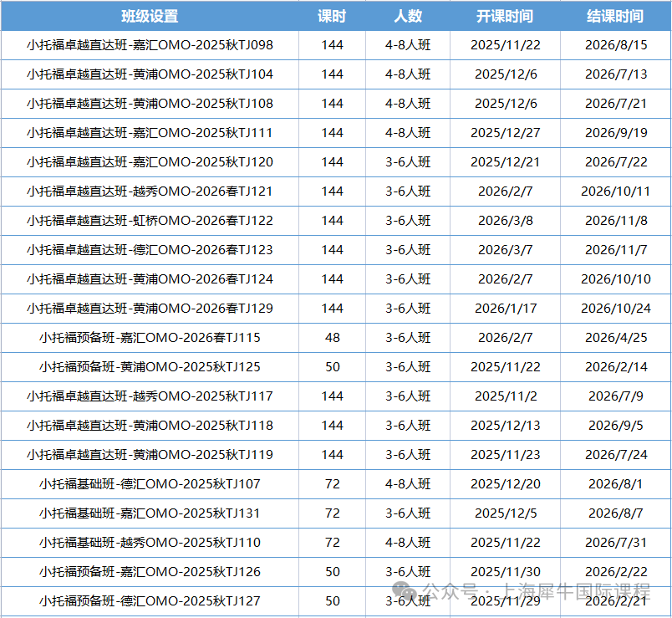672x618 pixels.
Task: Select the start date 2025/11/2 cell
Action: pos(505,396)
